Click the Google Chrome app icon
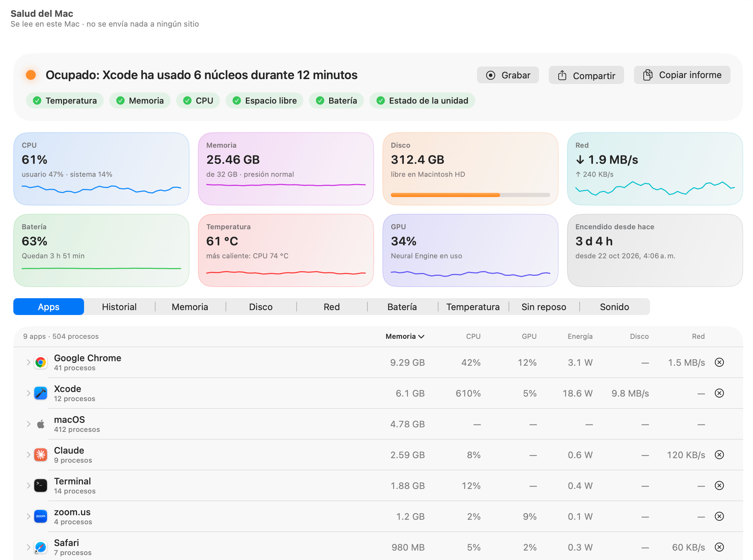Screen dimensions: 753x560 [41, 363]
